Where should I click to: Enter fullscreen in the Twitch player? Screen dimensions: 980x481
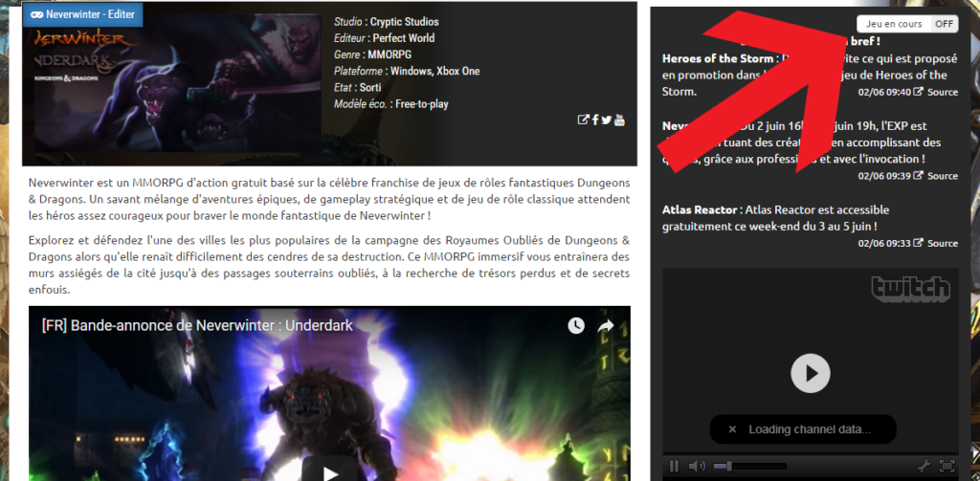click(947, 466)
